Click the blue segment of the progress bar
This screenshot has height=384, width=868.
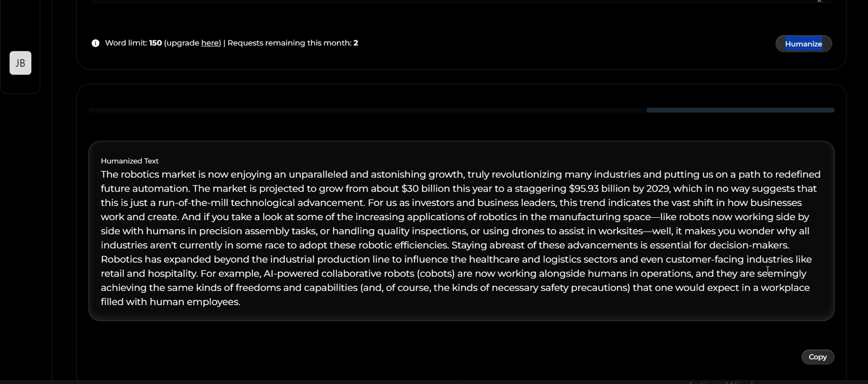coord(740,110)
